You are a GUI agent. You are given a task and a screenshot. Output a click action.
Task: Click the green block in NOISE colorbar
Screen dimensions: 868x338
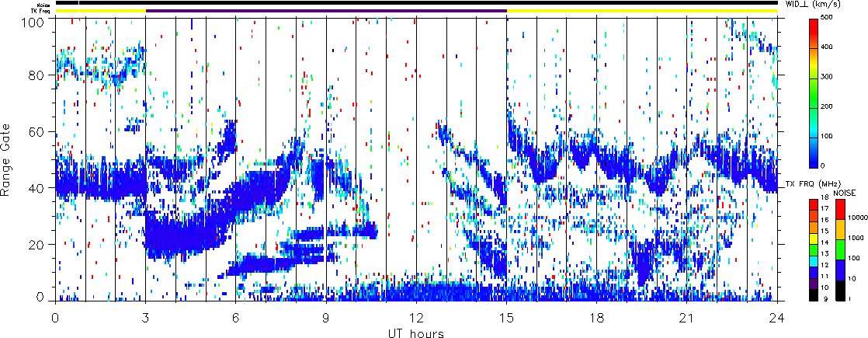coord(840,250)
